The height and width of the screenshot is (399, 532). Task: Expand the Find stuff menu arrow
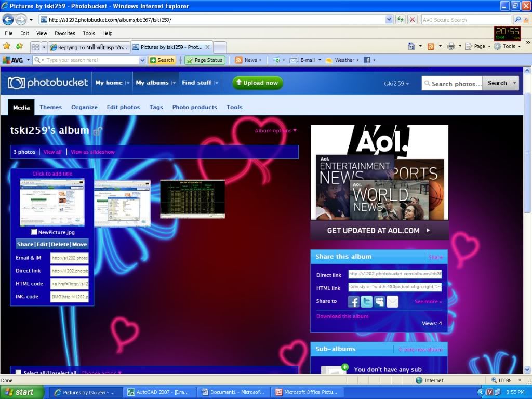[x=216, y=83]
